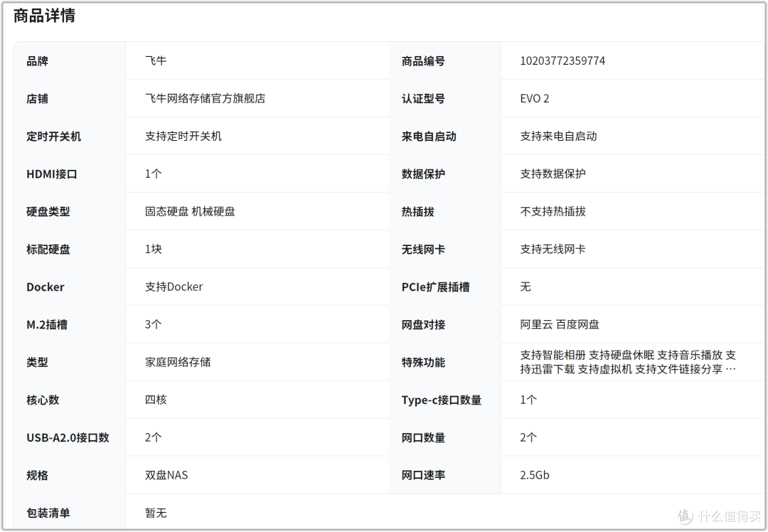Select the value 支持Docker

tap(174, 287)
